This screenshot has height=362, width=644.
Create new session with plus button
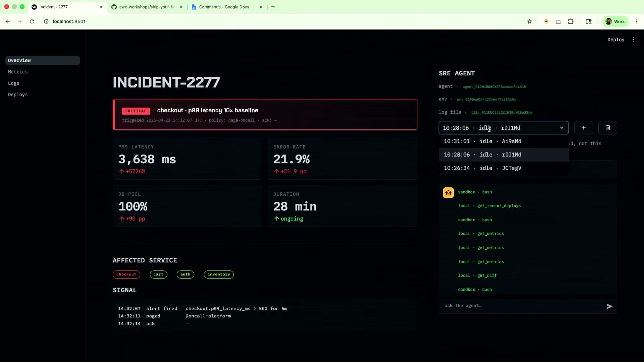584,128
